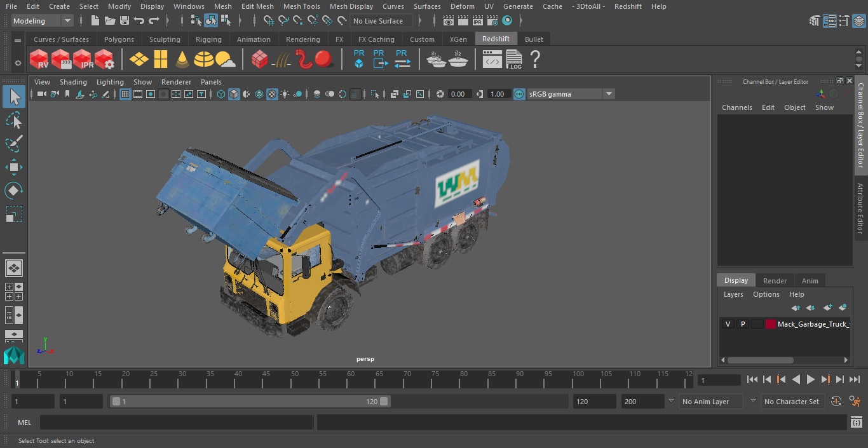Viewport: 868px width, 448px height.
Task: Open the Attribute Editor side tab
Action: (x=860, y=208)
